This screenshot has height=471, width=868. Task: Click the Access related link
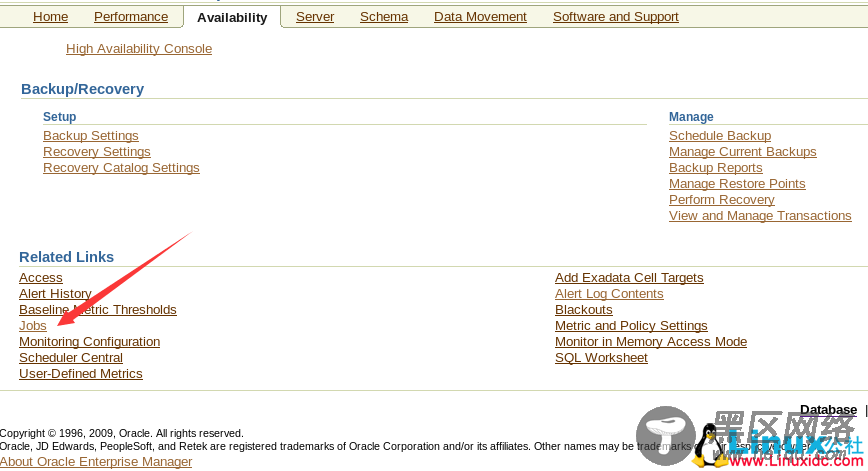coord(41,278)
